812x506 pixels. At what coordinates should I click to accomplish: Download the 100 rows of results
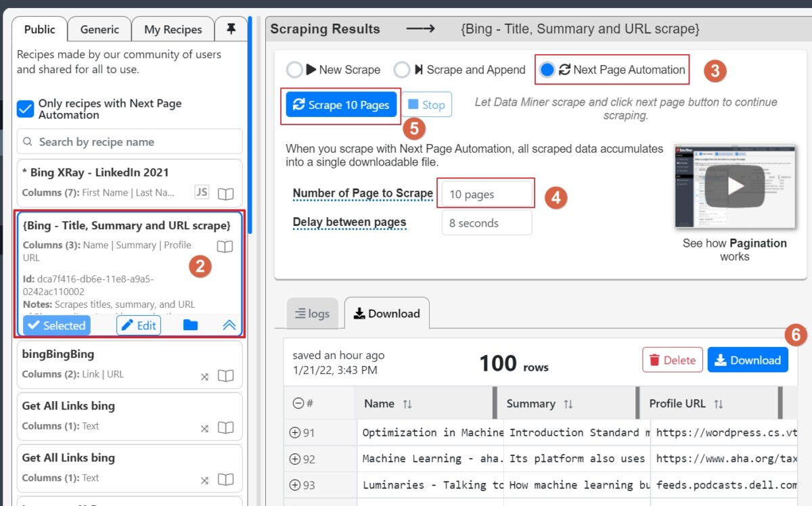point(748,360)
